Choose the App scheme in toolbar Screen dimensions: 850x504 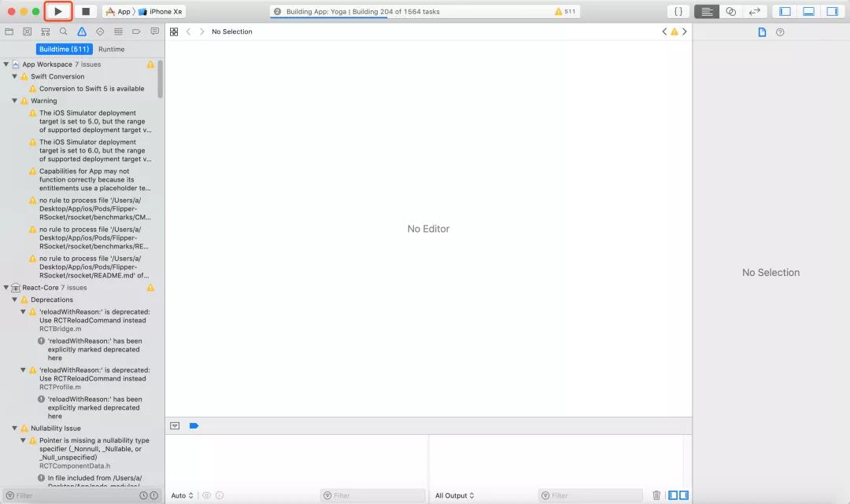coord(119,11)
